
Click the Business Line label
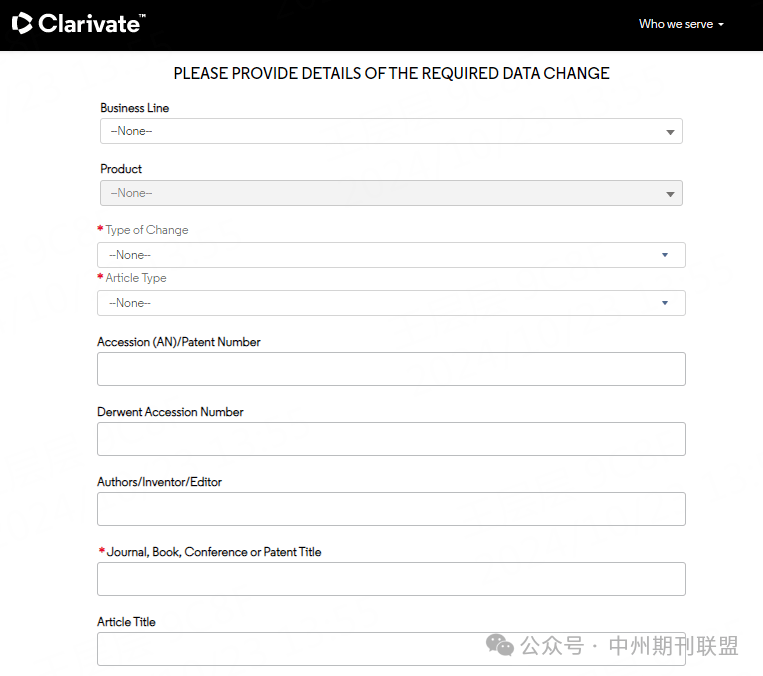(135, 108)
